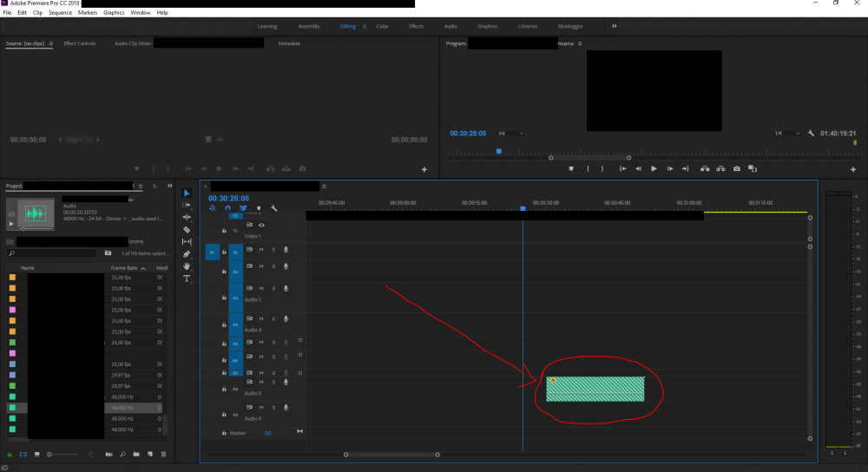This screenshot has width=868, height=472.
Task: Mute the Audio 3 track
Action: pyautogui.click(x=262, y=288)
